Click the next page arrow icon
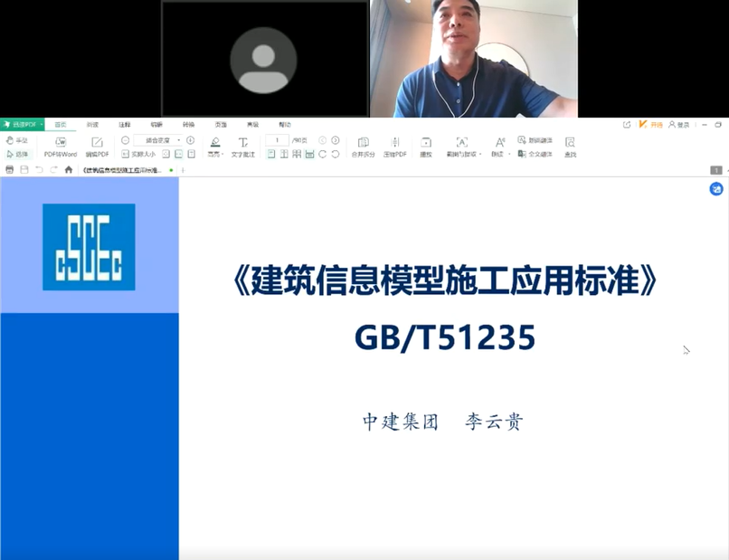This screenshot has width=729, height=560. click(336, 140)
